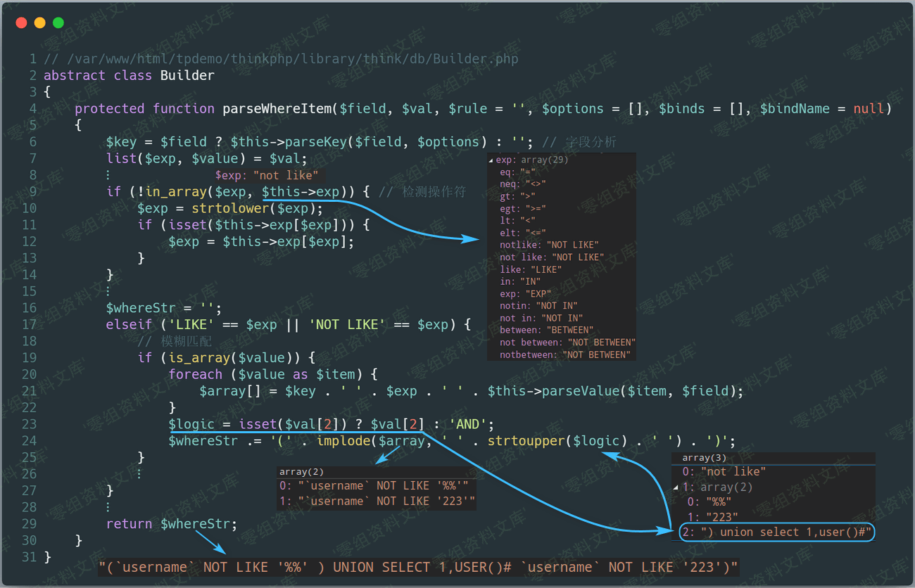Expand folded code marker on line 8
Viewport: 915px width, 588px height.
pos(108,175)
